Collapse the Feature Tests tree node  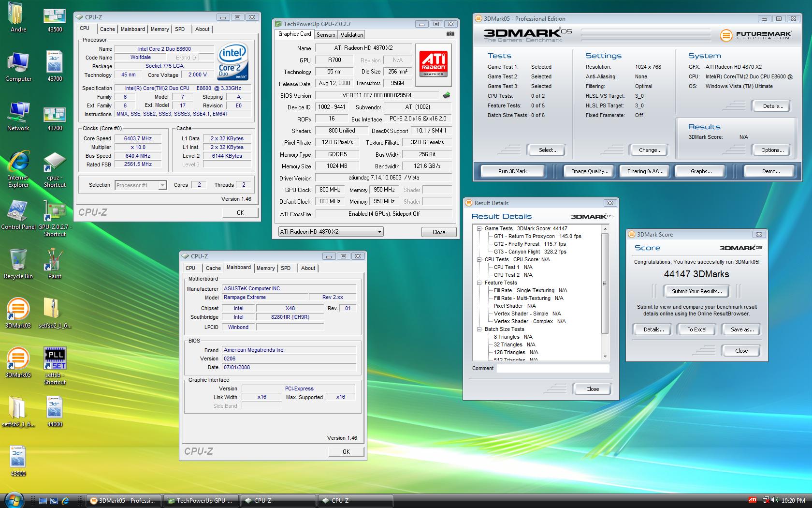(479, 283)
